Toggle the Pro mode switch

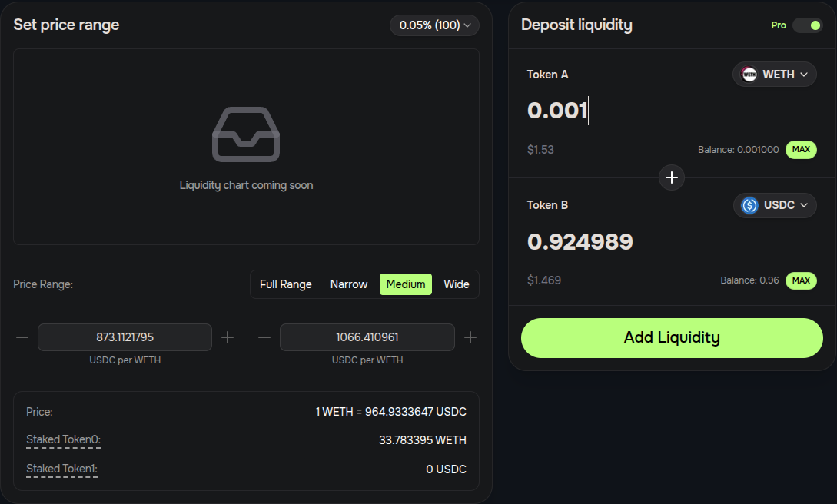(x=807, y=25)
